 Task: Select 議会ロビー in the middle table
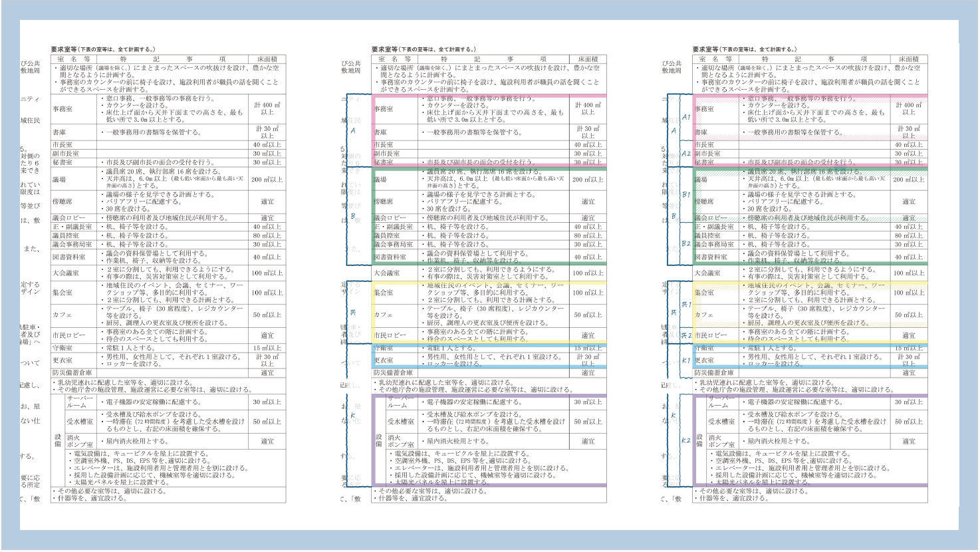coord(390,218)
